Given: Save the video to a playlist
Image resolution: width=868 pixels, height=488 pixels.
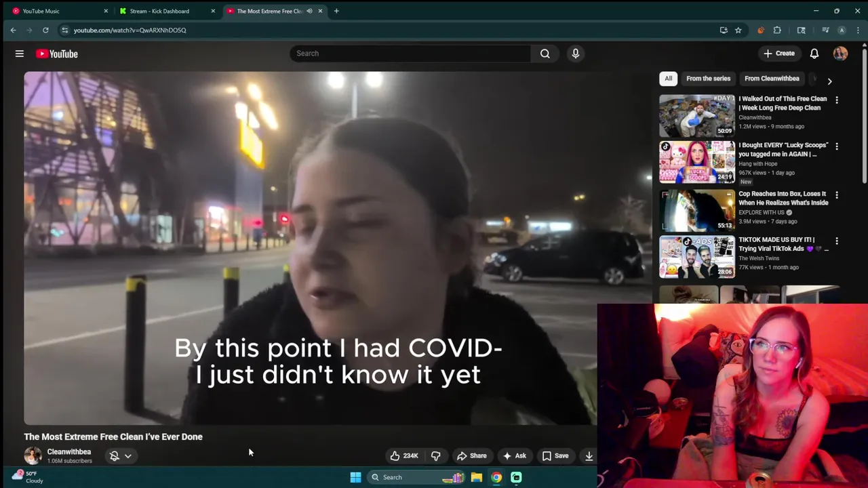Looking at the screenshot, I should 555,455.
